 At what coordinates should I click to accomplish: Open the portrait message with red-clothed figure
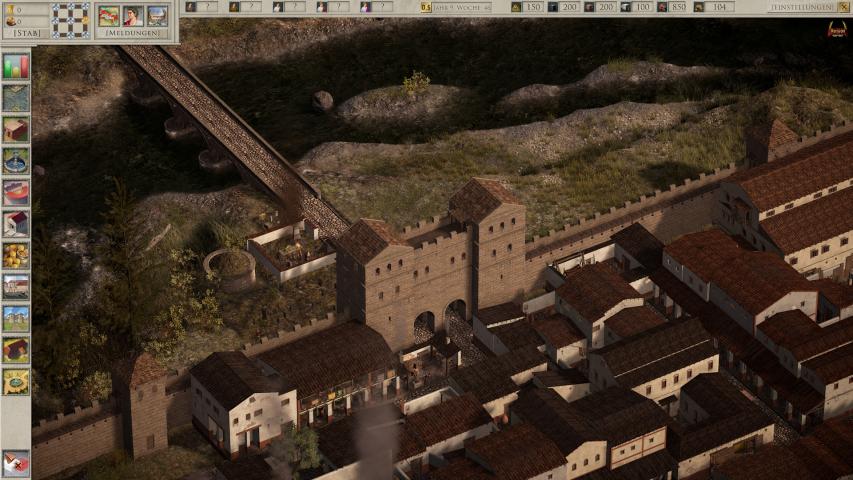click(133, 16)
